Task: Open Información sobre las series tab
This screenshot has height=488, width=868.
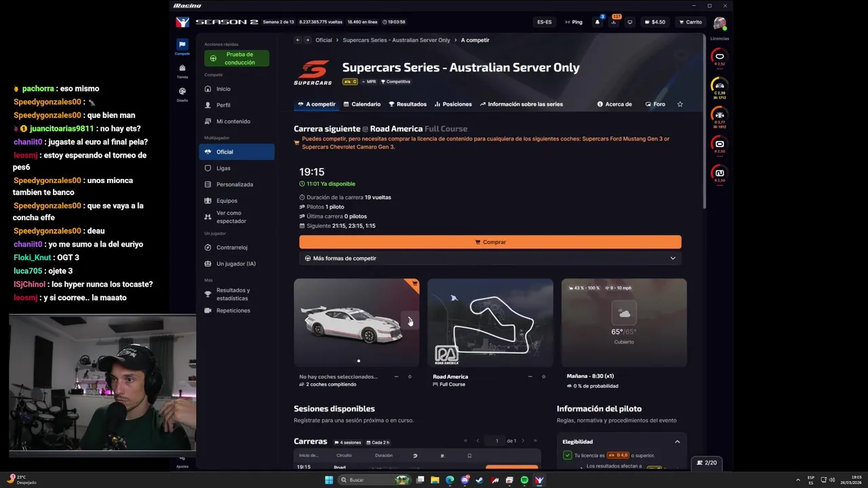Action: (521, 104)
